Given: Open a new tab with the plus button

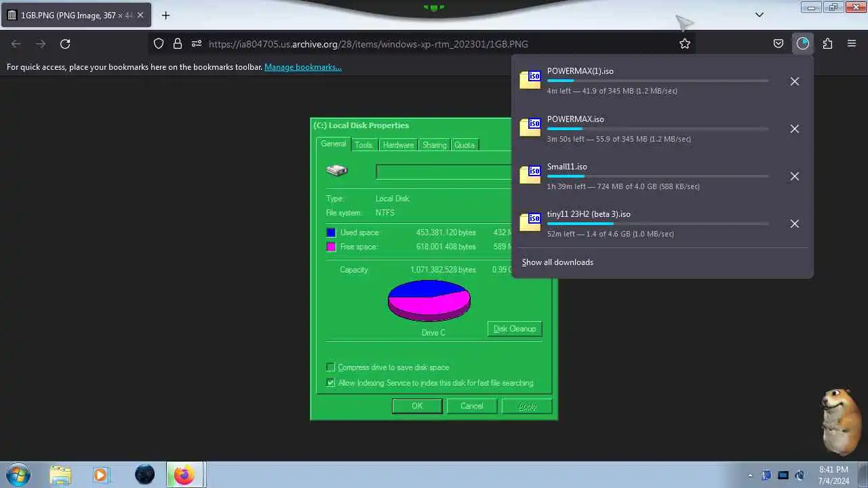Looking at the screenshot, I should pos(165,15).
